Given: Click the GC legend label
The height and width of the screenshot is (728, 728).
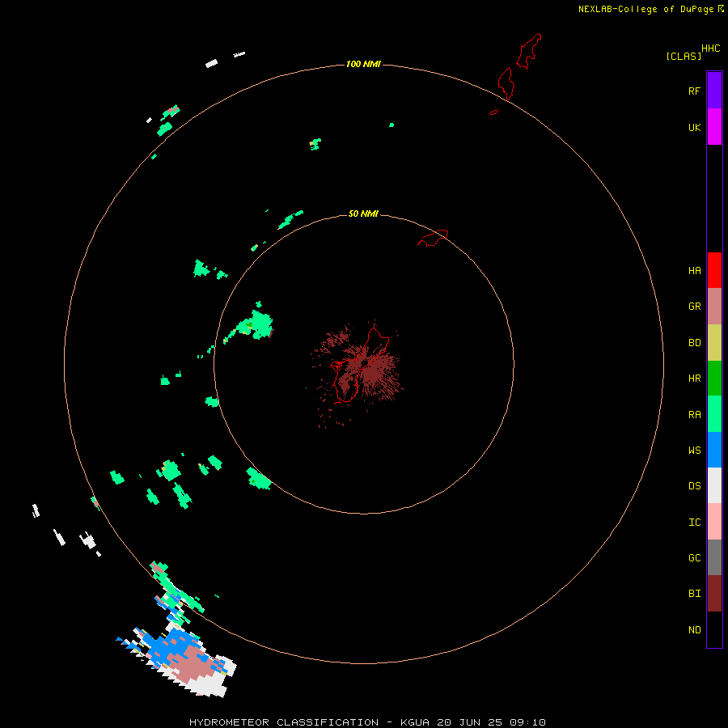Looking at the screenshot, I should (694, 557).
